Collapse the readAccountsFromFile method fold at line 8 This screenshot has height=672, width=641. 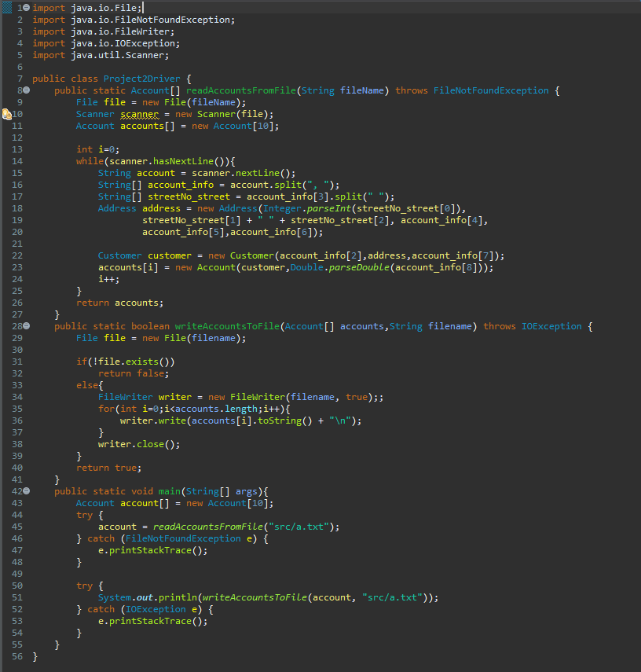26,90
